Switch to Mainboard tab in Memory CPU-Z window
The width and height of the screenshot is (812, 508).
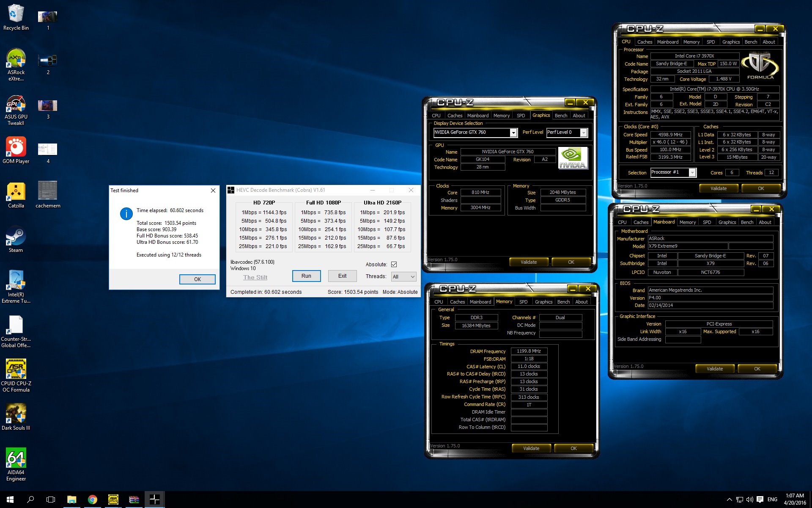point(480,302)
